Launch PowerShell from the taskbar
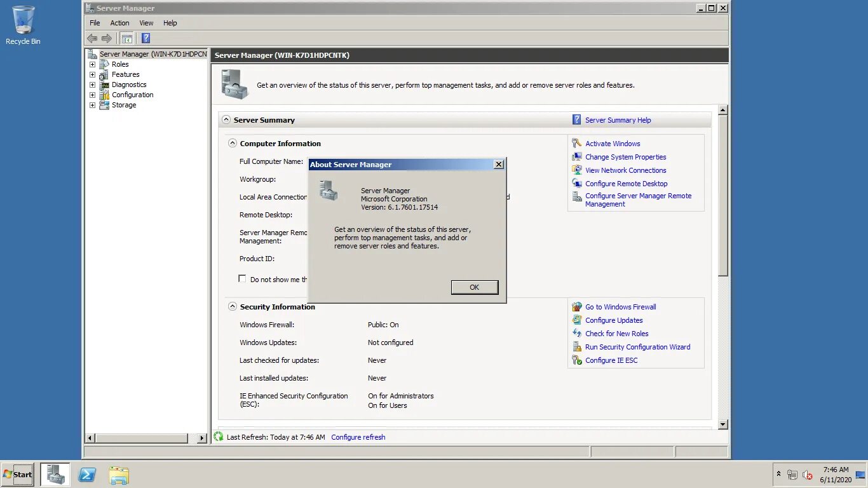The image size is (868, 488). click(87, 475)
